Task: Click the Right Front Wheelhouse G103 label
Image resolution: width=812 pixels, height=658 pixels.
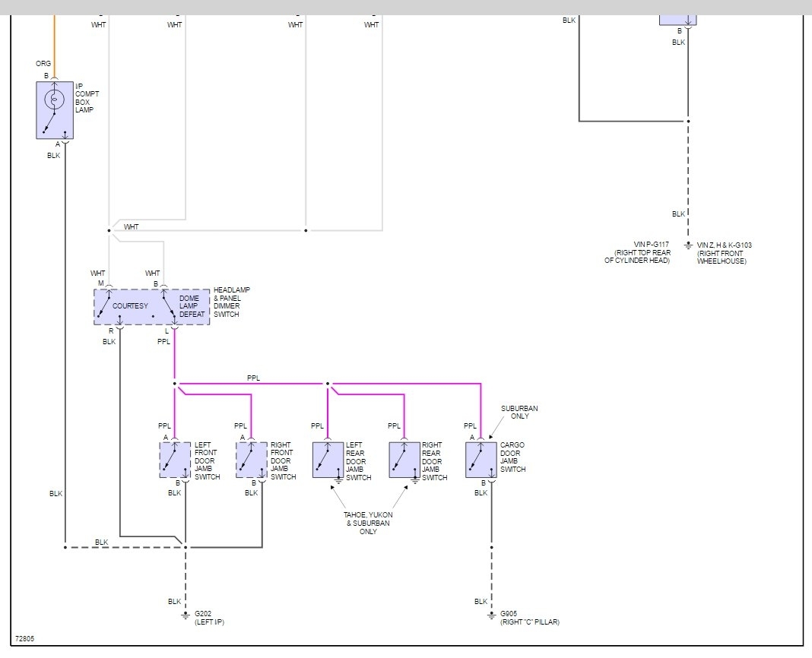Action: 724,253
